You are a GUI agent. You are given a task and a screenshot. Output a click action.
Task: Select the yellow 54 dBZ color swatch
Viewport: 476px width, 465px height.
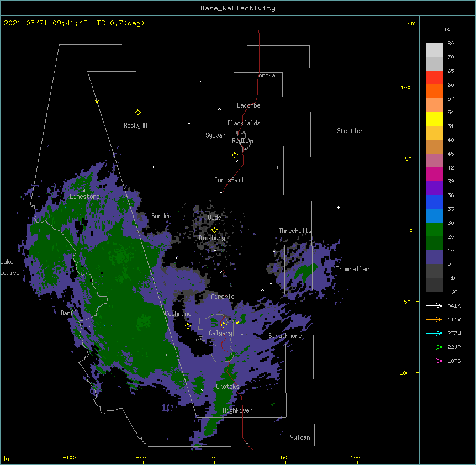coord(434,119)
